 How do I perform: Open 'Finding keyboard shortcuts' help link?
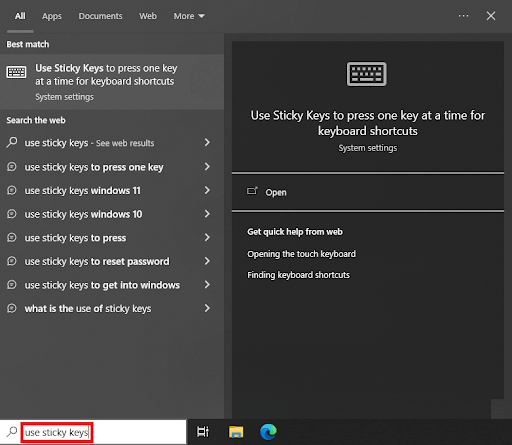[x=298, y=275]
